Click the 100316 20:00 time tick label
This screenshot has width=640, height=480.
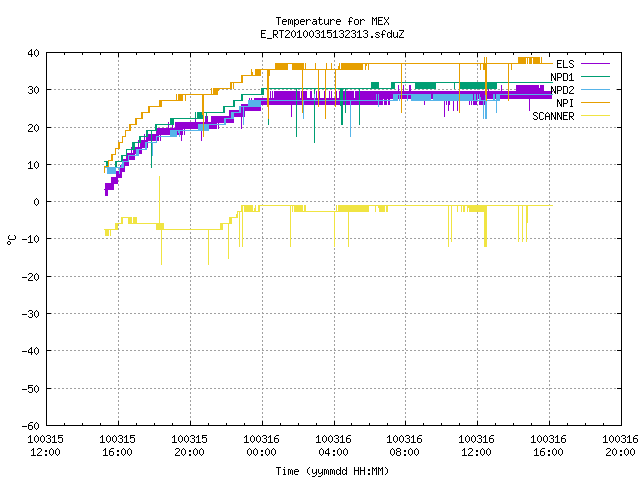(620, 445)
